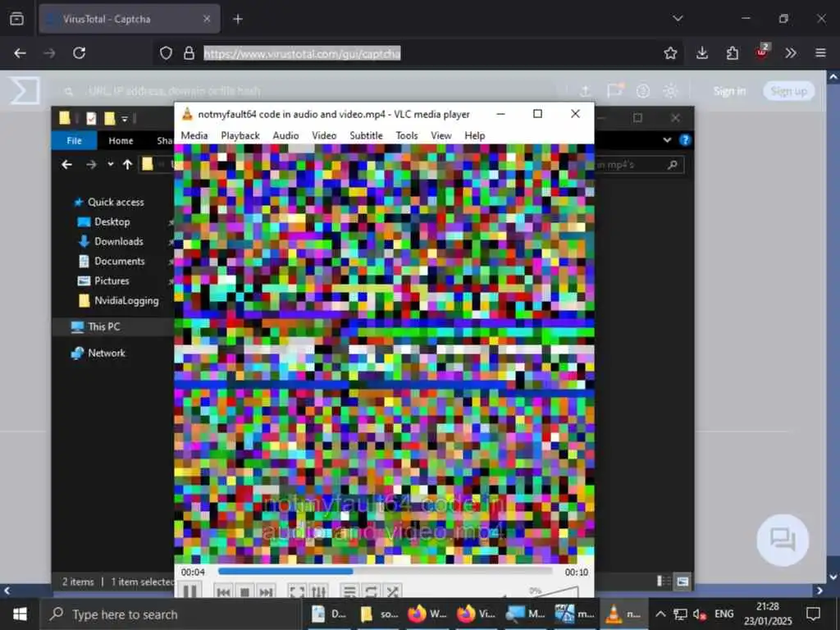840x630 pixels.
Task: Open the VLC Media menu
Action: click(194, 135)
